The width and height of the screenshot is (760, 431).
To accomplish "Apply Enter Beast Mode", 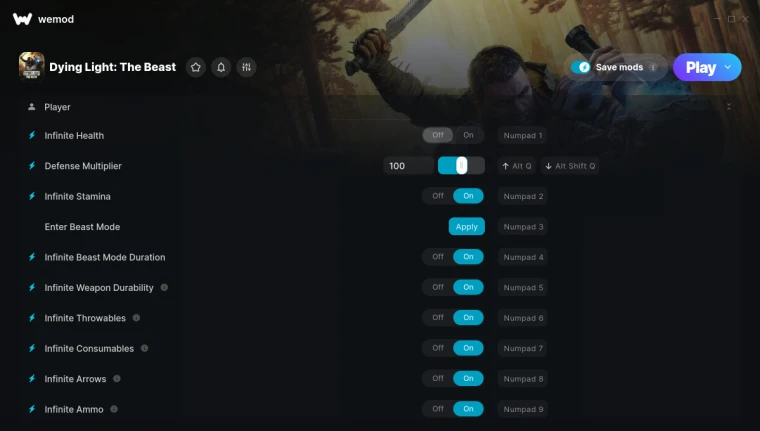I will [x=466, y=226].
